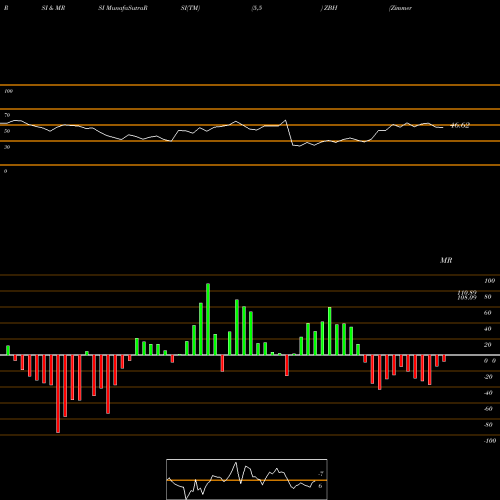
Task: Click the 40 label on MR axis
Action: point(488,329)
